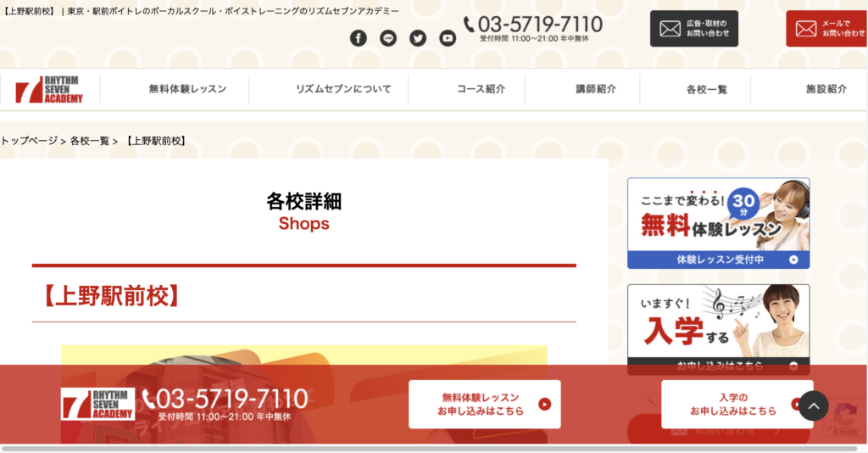Select 講師紹介 in the navigation bar
The width and height of the screenshot is (868, 453).
pos(596,89)
